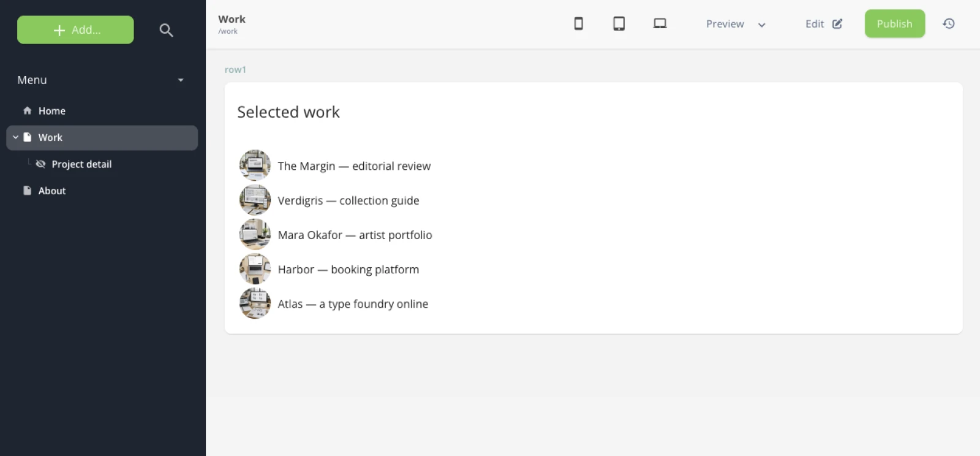Switch to tablet device preview
The height and width of the screenshot is (456, 980).
point(619,24)
